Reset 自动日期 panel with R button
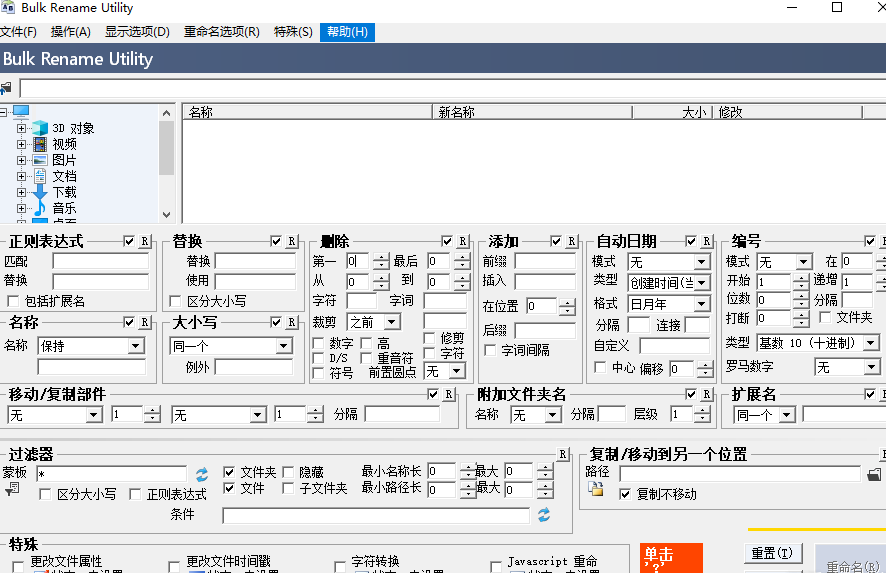The height and width of the screenshot is (573, 886). click(x=707, y=241)
